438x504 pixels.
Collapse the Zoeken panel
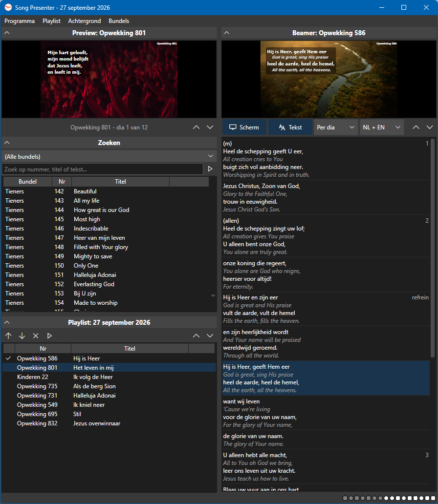pyautogui.click(x=7, y=143)
